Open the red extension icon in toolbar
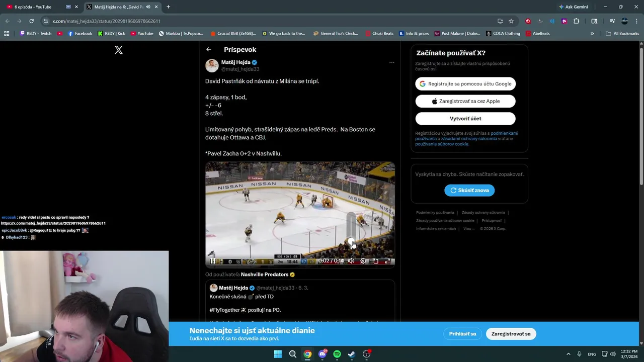This screenshot has width=644, height=362. [x=528, y=21]
